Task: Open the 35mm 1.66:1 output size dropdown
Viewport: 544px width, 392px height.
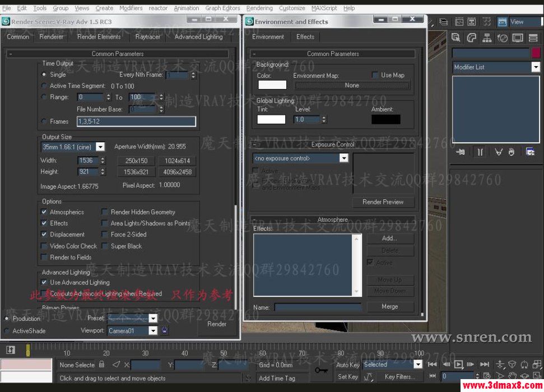Action: point(100,147)
